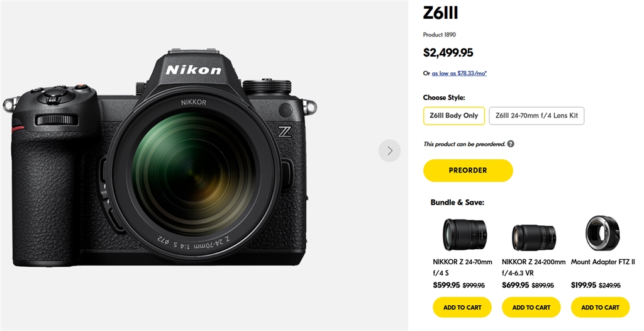Show the next product image with arrow

click(x=389, y=151)
